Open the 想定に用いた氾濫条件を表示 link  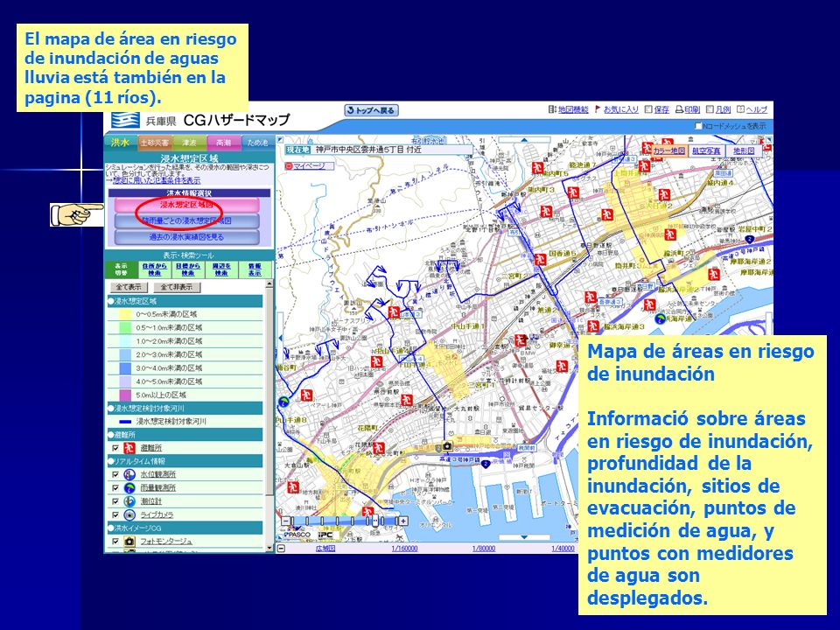(x=156, y=181)
